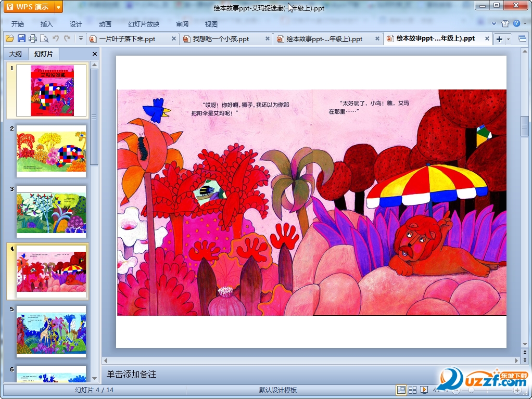This screenshot has height=399, width=532.
Task: Select the 太好玩了 text box on slide
Action: (369, 107)
